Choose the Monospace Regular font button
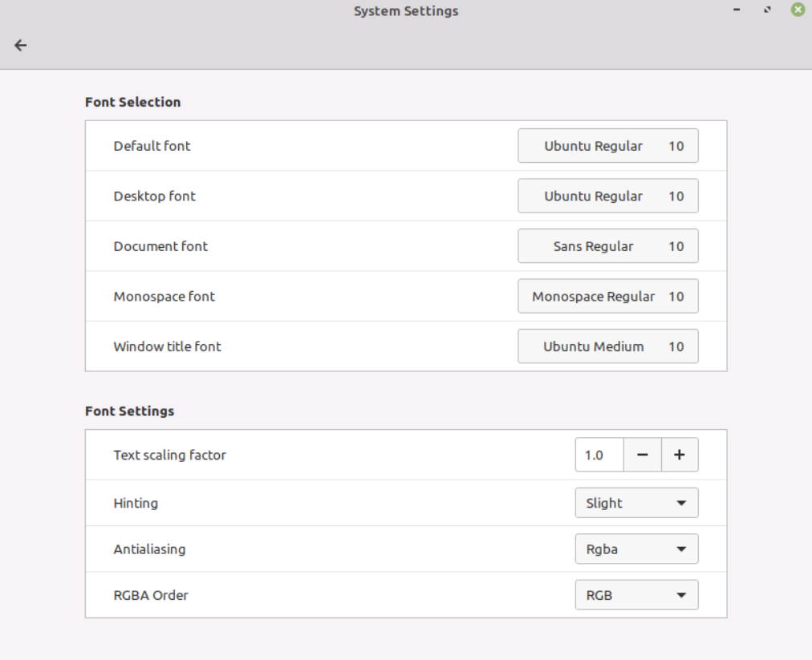 click(607, 297)
